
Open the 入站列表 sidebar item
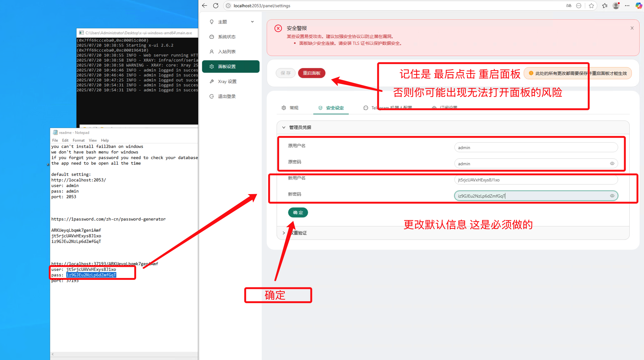[x=227, y=52]
